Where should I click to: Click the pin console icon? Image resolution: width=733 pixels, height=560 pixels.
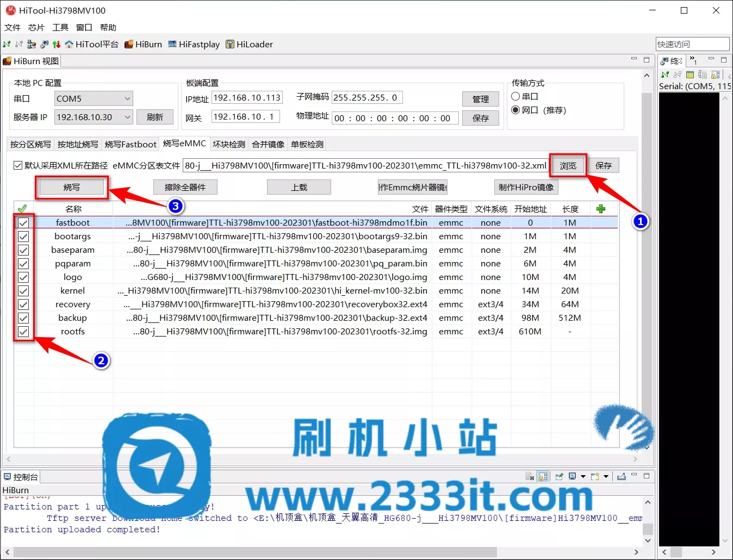[x=558, y=477]
